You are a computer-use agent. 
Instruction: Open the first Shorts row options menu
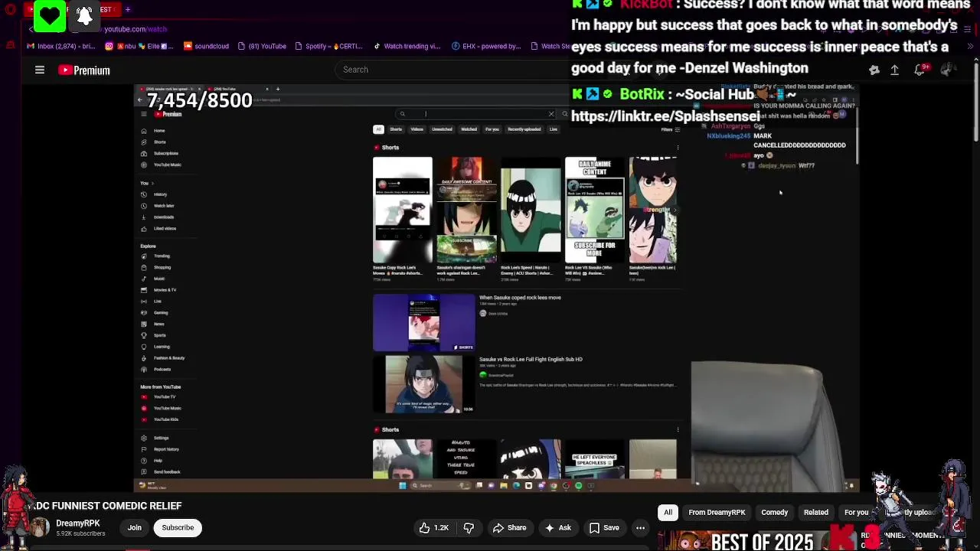(x=678, y=148)
